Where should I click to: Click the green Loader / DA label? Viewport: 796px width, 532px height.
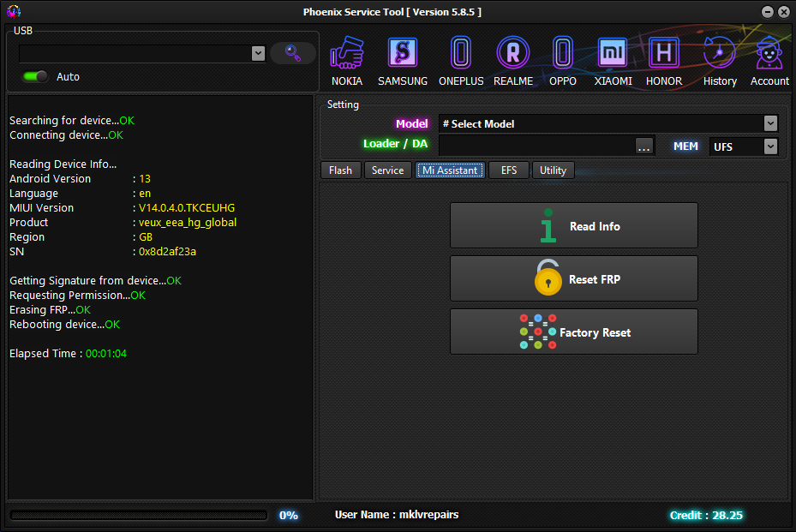tap(396, 144)
